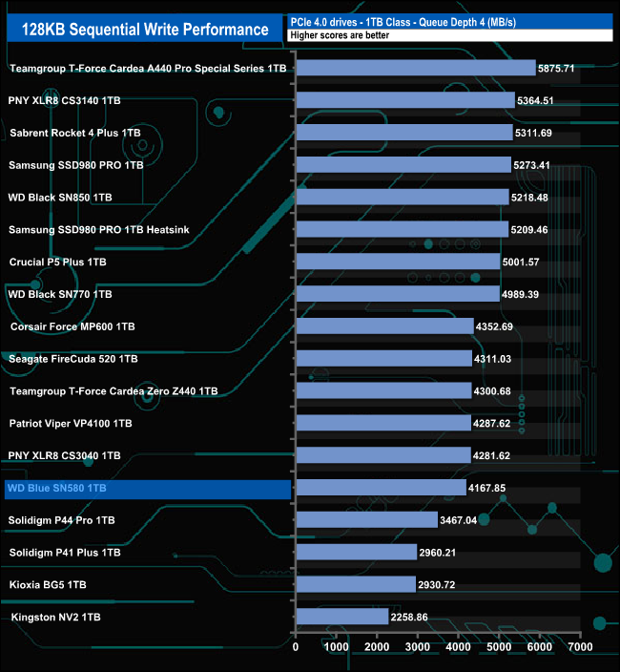
Task: Click the Seagate FireCuda 520 1TB label
Action: pyautogui.click(x=73, y=359)
